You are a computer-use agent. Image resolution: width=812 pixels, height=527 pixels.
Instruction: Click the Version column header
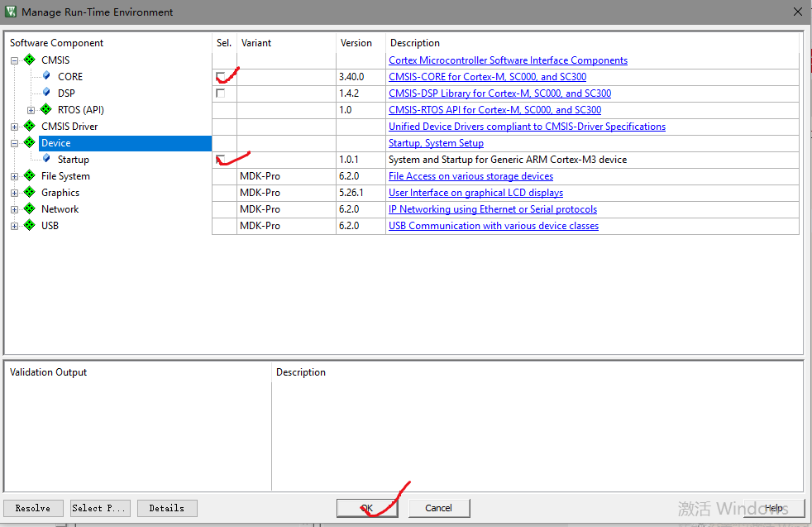point(356,43)
